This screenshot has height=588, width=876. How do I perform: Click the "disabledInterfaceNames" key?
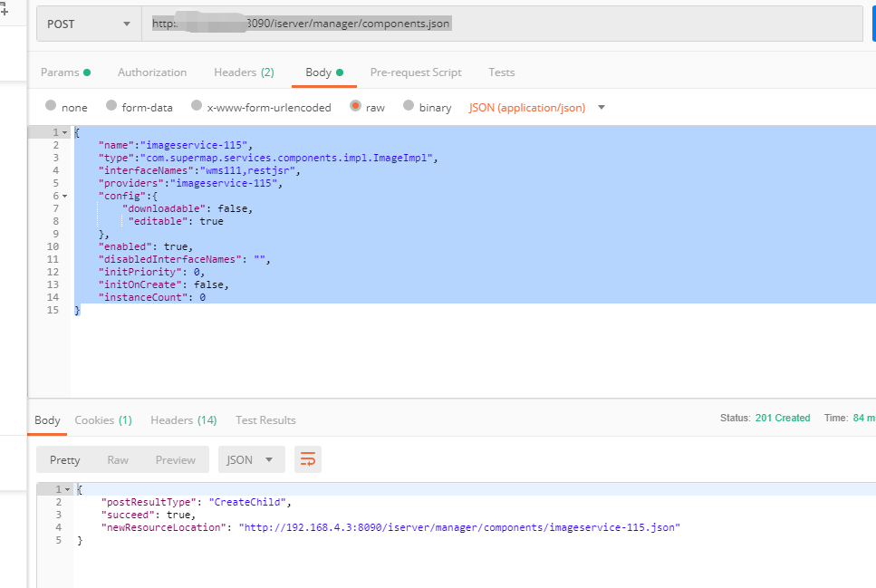pos(169,259)
